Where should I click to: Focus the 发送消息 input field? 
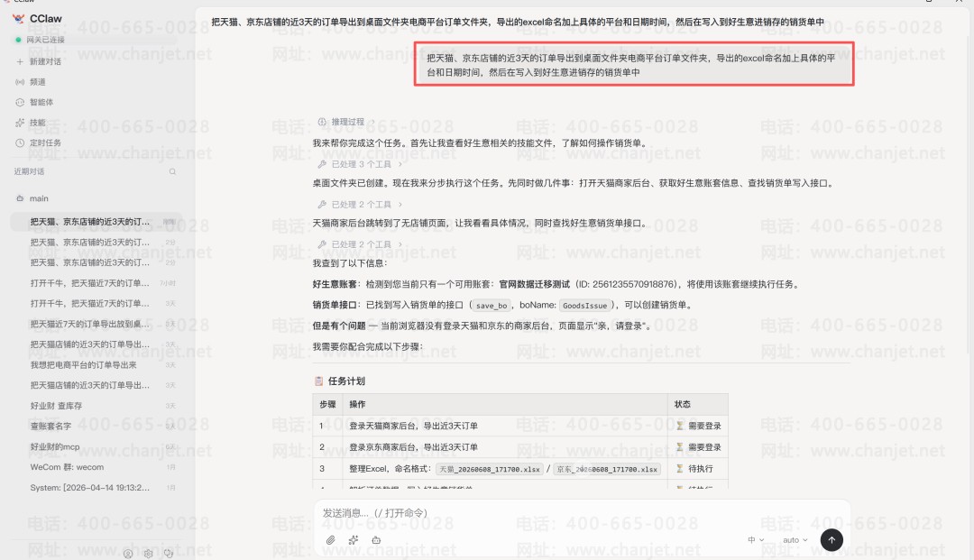[x=581, y=513]
